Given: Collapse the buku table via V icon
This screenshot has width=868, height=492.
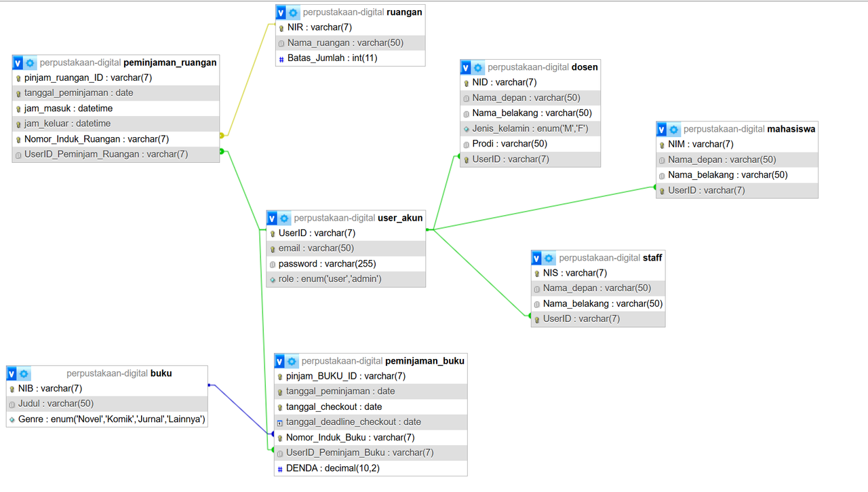Looking at the screenshot, I should [12, 373].
